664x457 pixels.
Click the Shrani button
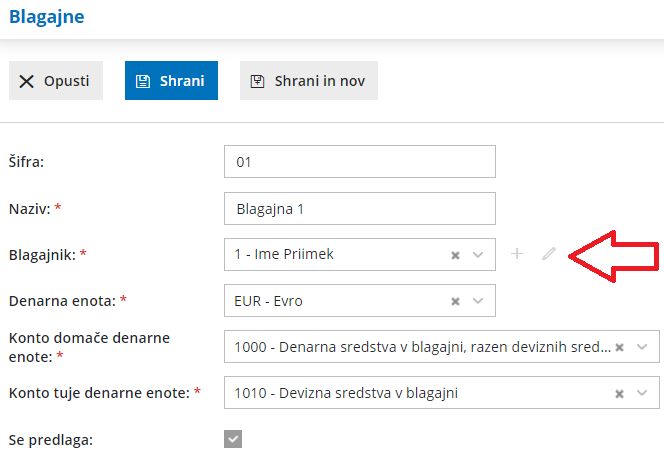point(171,81)
